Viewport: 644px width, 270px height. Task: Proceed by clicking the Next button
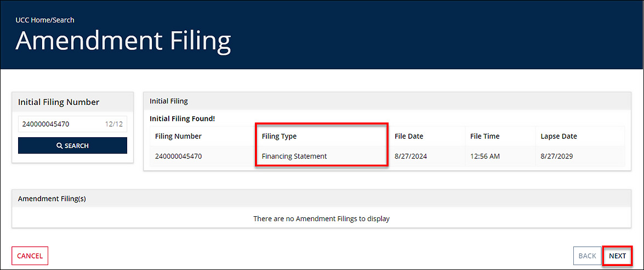617,256
